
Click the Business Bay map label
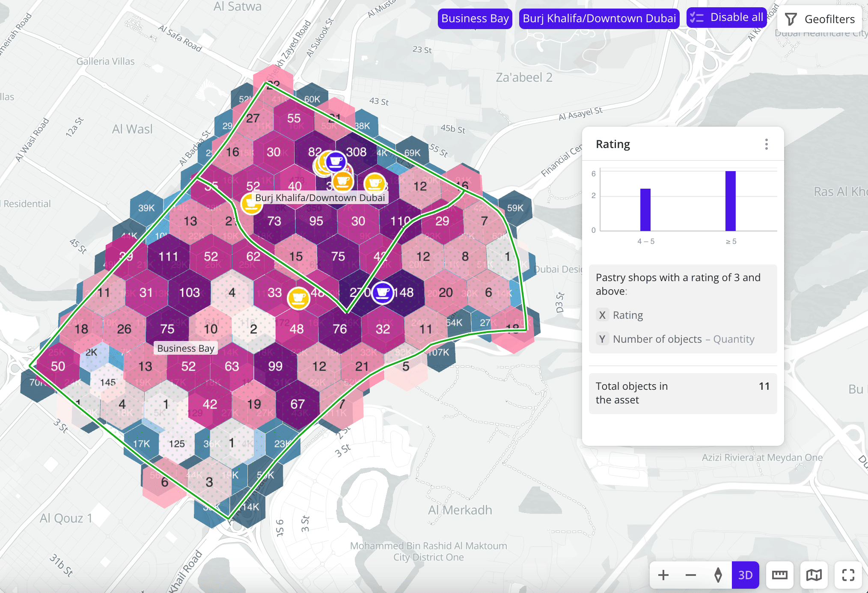point(185,348)
